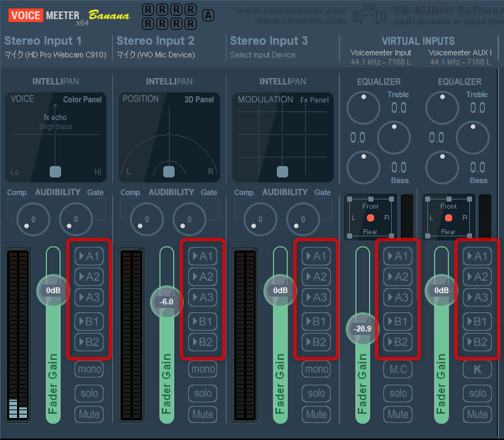The height and width of the screenshot is (440, 504).
Task: Toggle M.C button on Voicemeeter Input strip
Action: pyautogui.click(x=398, y=369)
